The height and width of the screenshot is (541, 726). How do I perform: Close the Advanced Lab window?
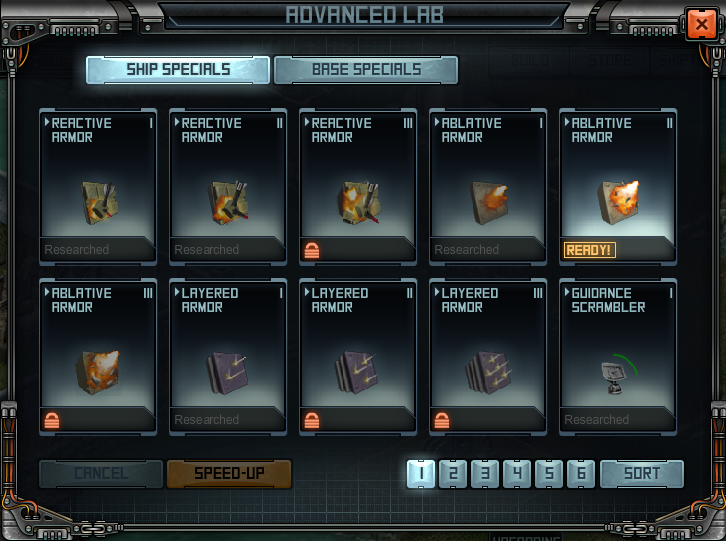click(x=701, y=24)
